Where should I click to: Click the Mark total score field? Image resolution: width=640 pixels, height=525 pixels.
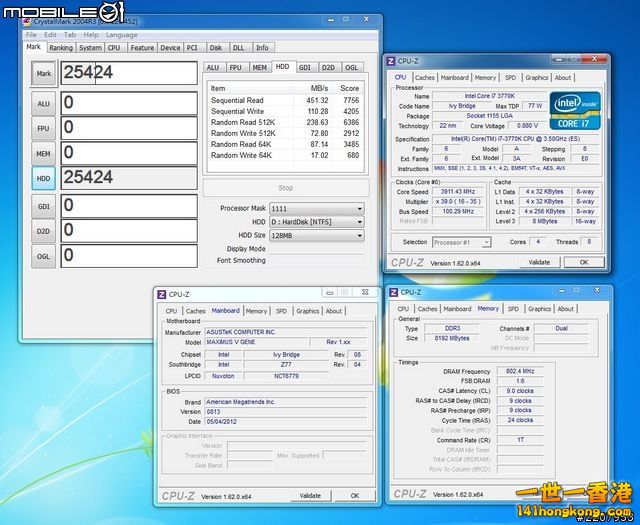coord(128,72)
